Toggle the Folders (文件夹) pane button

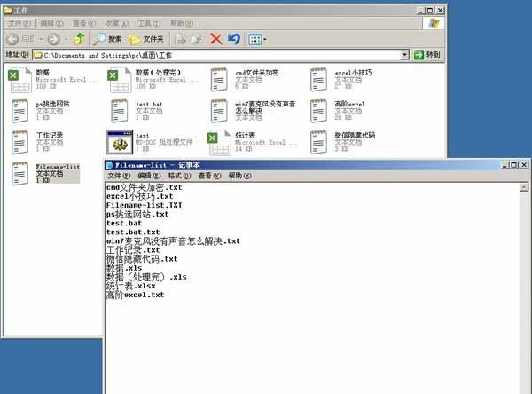[x=146, y=39]
